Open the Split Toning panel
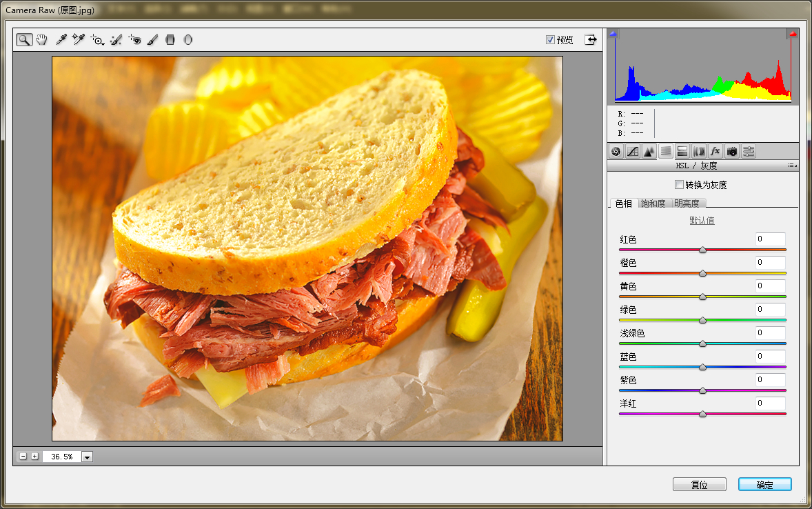Viewport: 812px width, 509px height. click(x=682, y=151)
